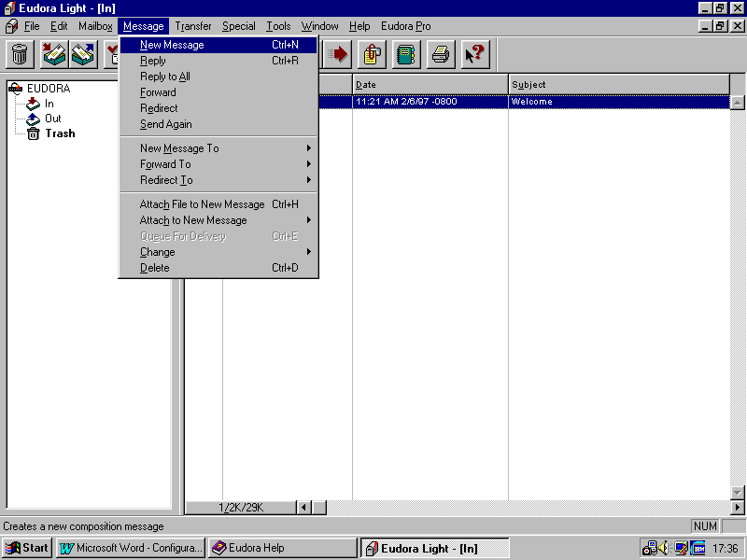Click the trash can Delete Message toolbar icon
747x560 pixels.
point(20,54)
